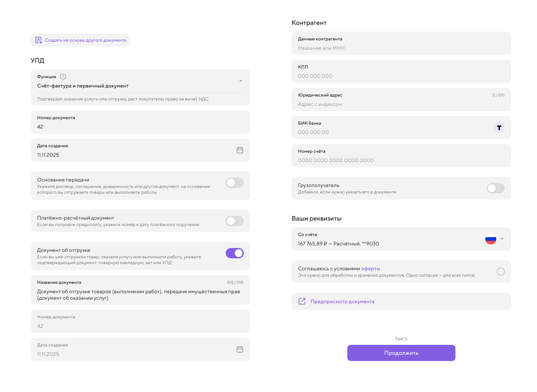Turn on Платёжно-расчётный документ
The height and width of the screenshot is (392, 537).
[234, 221]
